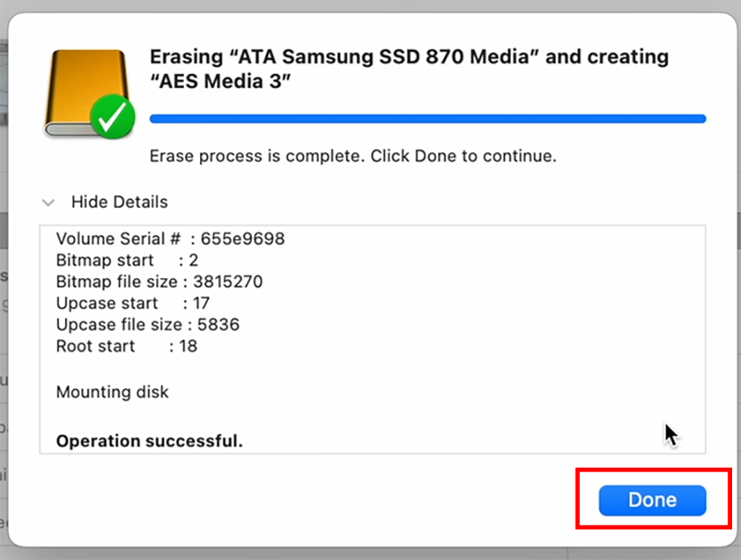Select the Bitmap file size label
The width and height of the screenshot is (741, 560).
pos(117,282)
